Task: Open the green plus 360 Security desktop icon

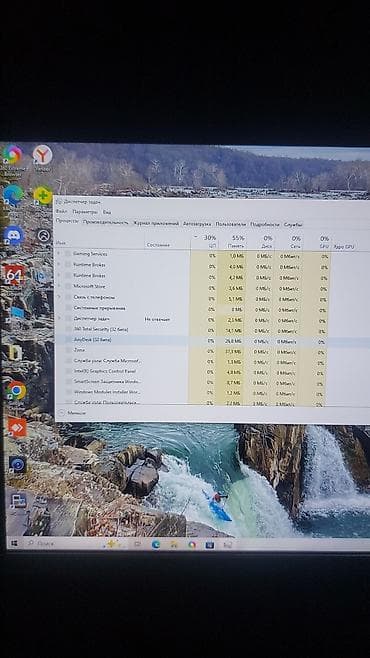Action: 43,196
